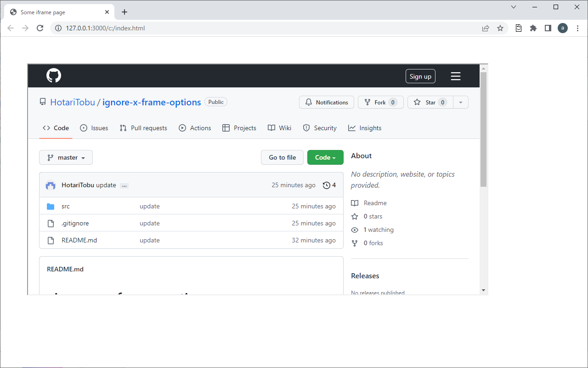
Task: Switch to the Issues tab
Action: point(94,128)
